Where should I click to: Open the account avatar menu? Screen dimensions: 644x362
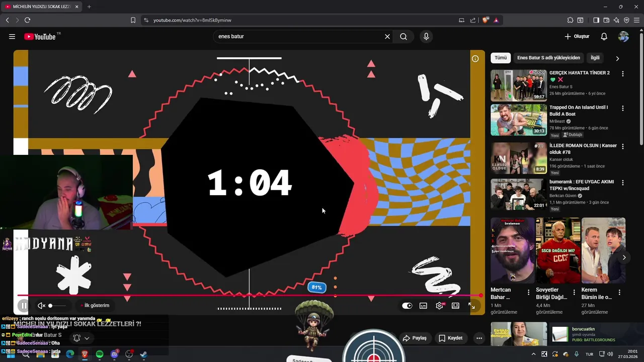pyautogui.click(x=623, y=36)
